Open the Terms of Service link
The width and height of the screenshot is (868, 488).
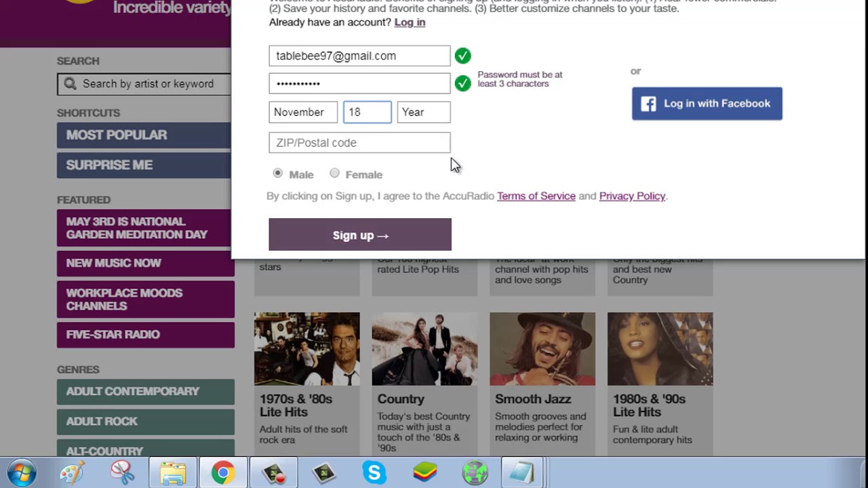coord(536,196)
